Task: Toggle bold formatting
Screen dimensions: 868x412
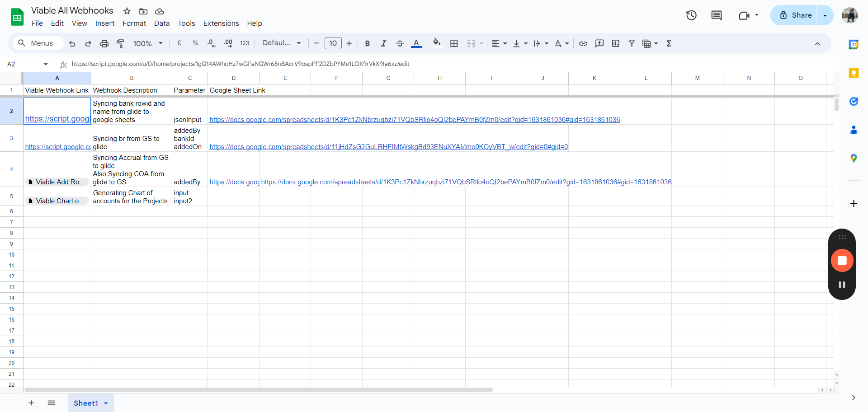Action: tap(368, 43)
